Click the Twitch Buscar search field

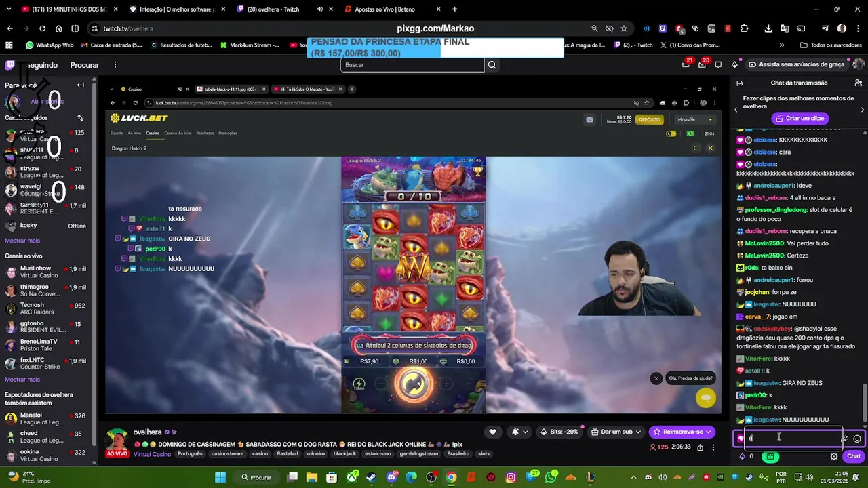pos(412,65)
